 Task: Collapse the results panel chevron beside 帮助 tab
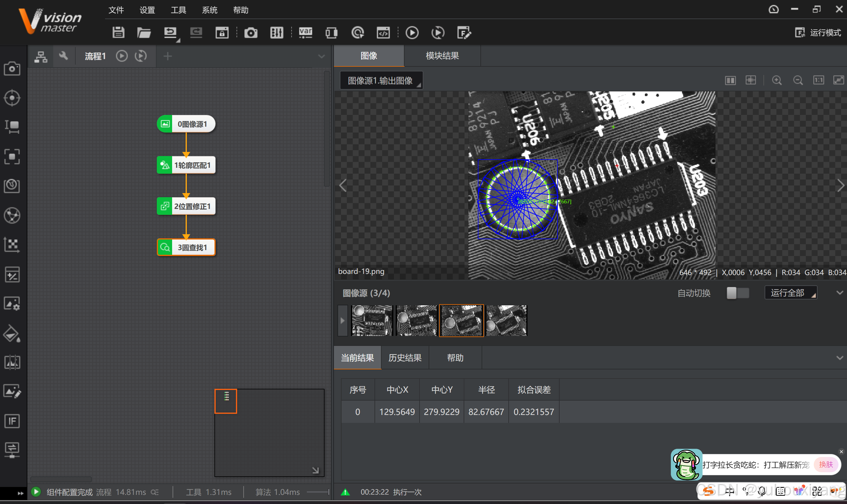coord(840,358)
